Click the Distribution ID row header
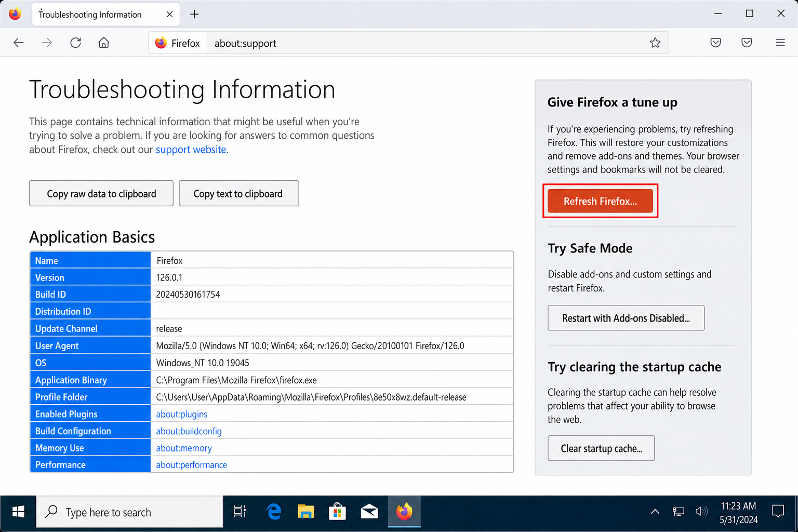This screenshot has height=532, width=798. point(90,311)
